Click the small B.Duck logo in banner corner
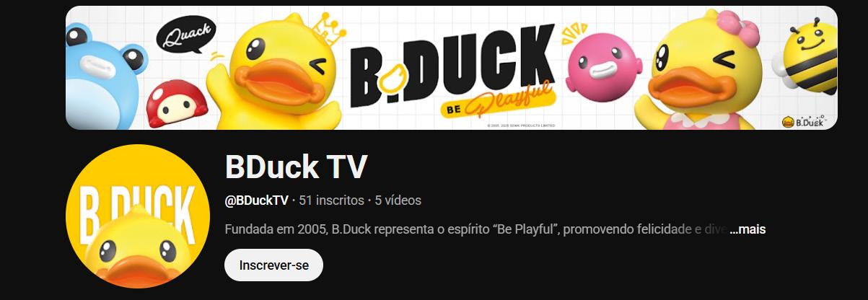This screenshot has height=300, width=868. coord(803,122)
